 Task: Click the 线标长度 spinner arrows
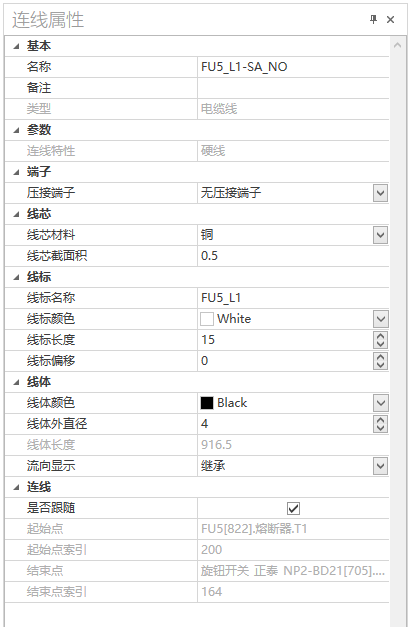(x=380, y=340)
